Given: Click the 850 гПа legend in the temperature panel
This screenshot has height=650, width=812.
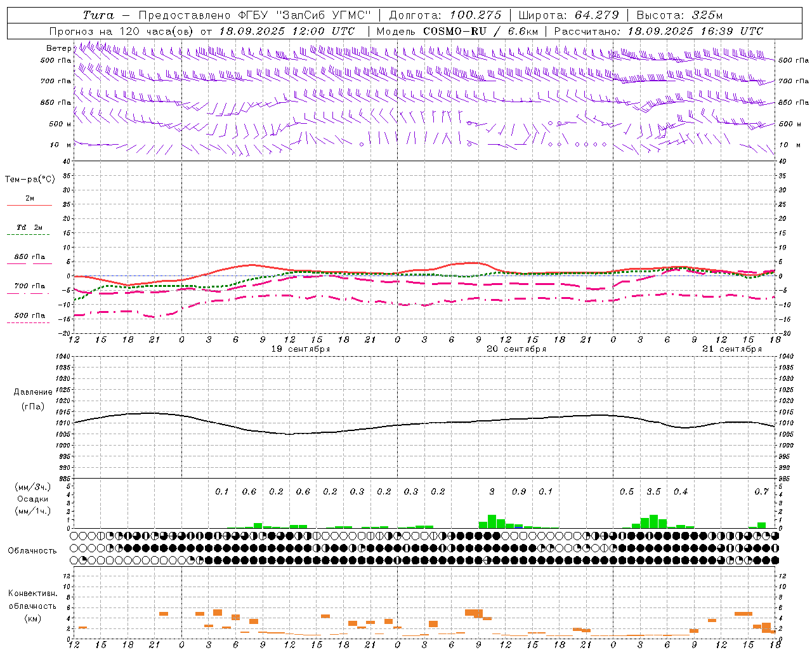Looking at the screenshot, I should tap(30, 257).
